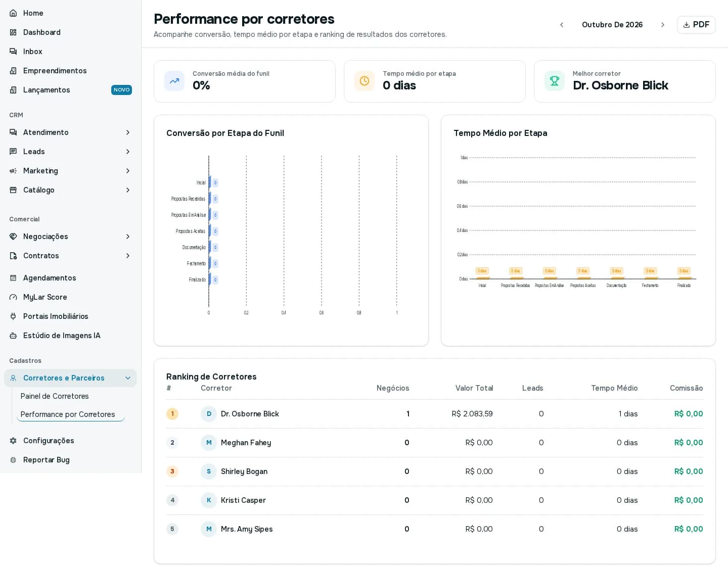728x566 pixels.
Task: Go to previous month arrow
Action: point(562,25)
